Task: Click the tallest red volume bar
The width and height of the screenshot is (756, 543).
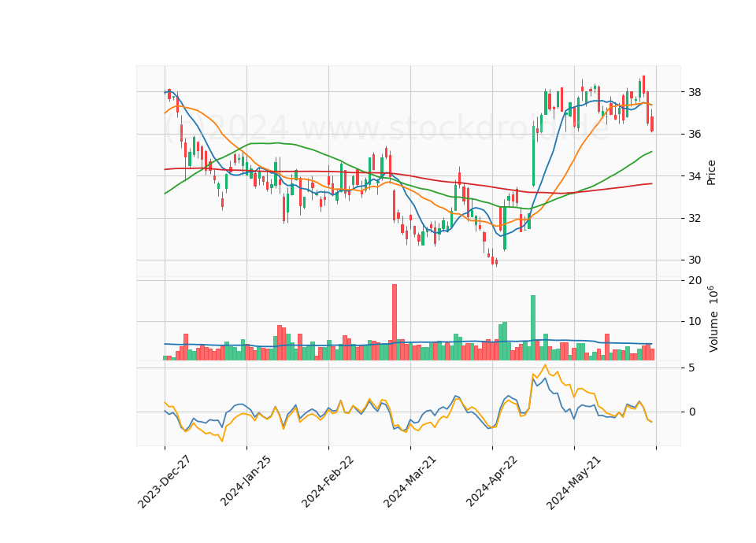Action: pos(395,323)
